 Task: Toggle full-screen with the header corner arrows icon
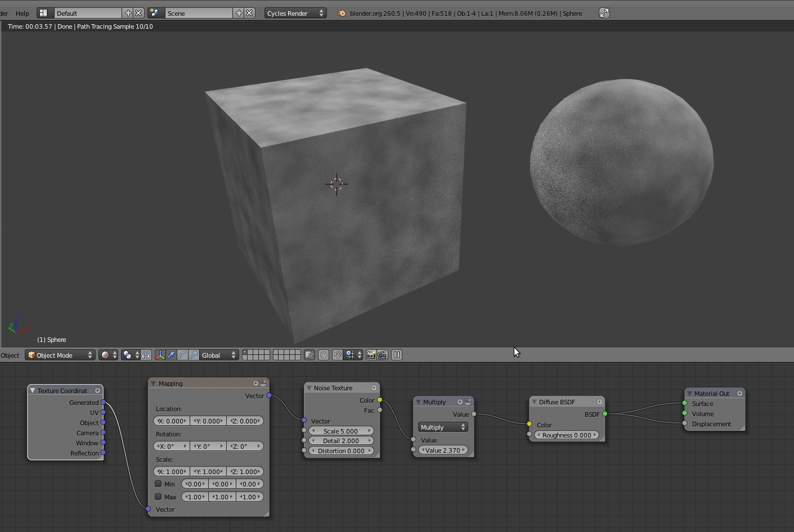tap(604, 13)
